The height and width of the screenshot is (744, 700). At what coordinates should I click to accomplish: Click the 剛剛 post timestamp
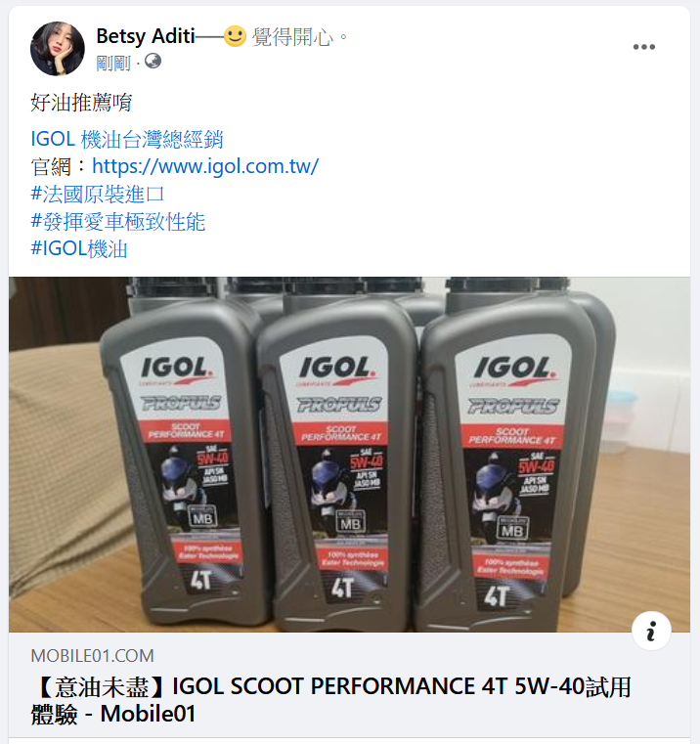pos(113,63)
